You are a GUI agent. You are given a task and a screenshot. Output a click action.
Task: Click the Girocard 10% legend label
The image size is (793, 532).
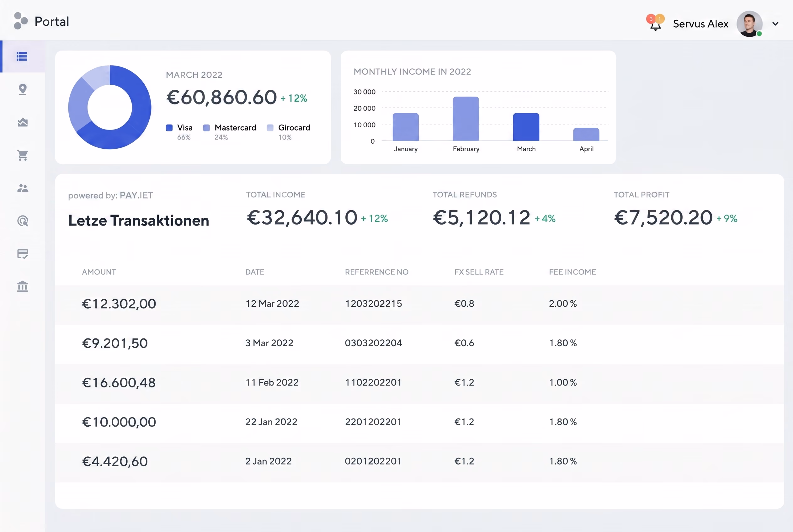294,132
